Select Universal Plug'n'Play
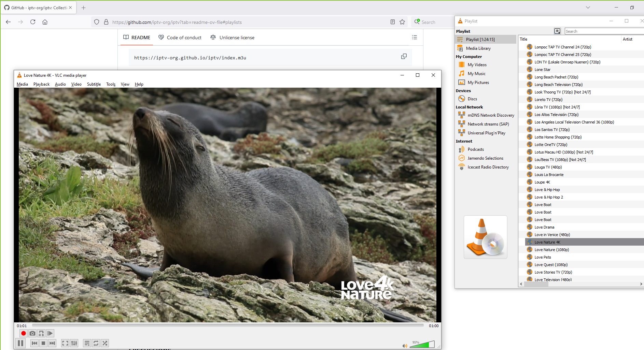 pos(486,133)
